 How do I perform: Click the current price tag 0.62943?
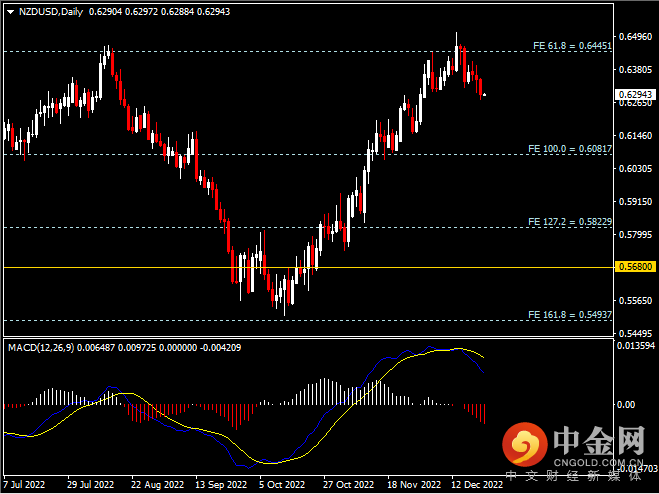(x=635, y=95)
